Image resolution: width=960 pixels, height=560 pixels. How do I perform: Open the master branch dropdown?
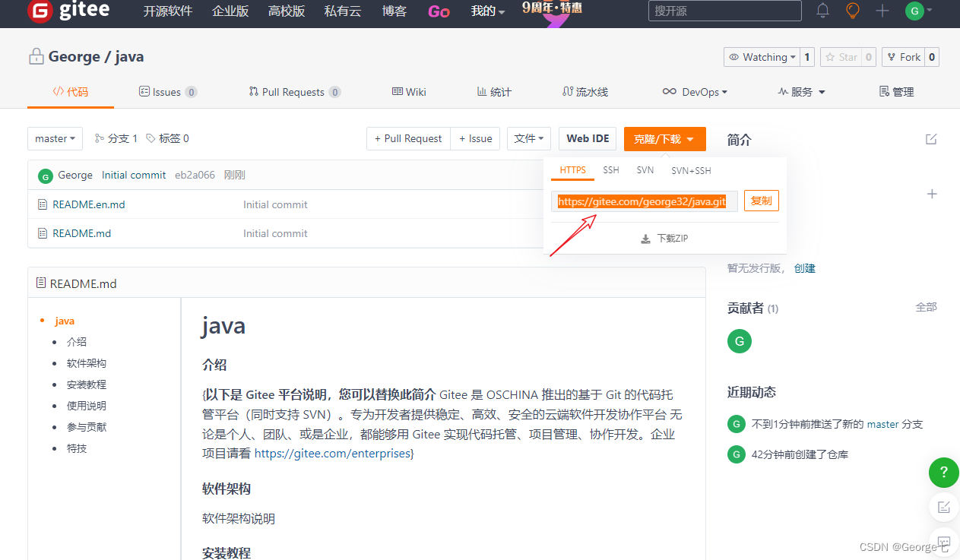point(54,138)
